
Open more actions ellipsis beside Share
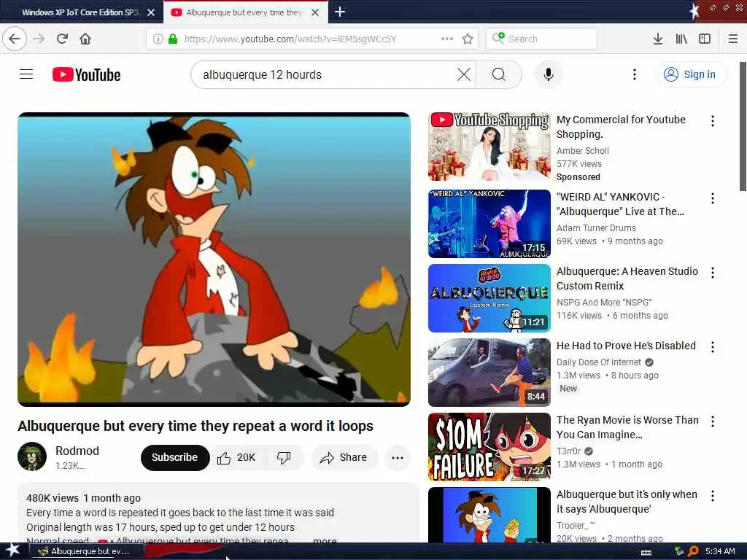398,458
